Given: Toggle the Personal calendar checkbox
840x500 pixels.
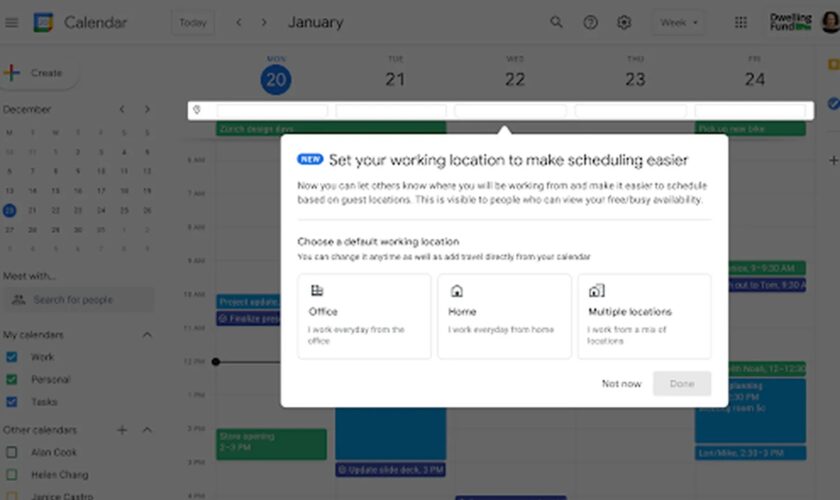Looking at the screenshot, I should 12,380.
